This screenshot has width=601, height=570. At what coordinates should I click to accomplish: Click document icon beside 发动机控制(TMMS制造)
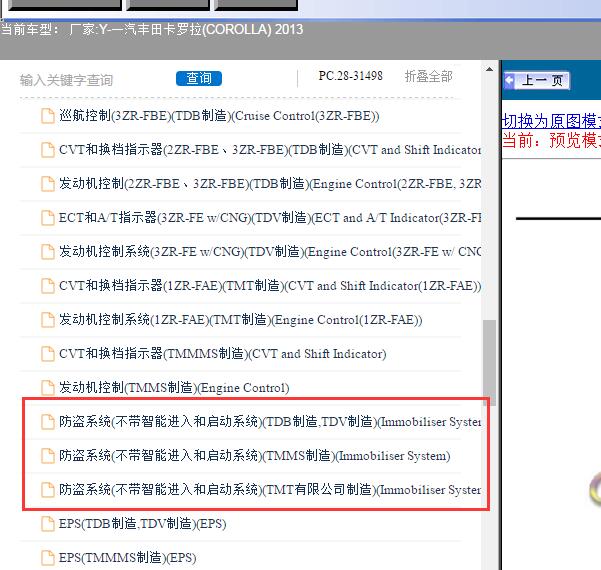click(48, 388)
